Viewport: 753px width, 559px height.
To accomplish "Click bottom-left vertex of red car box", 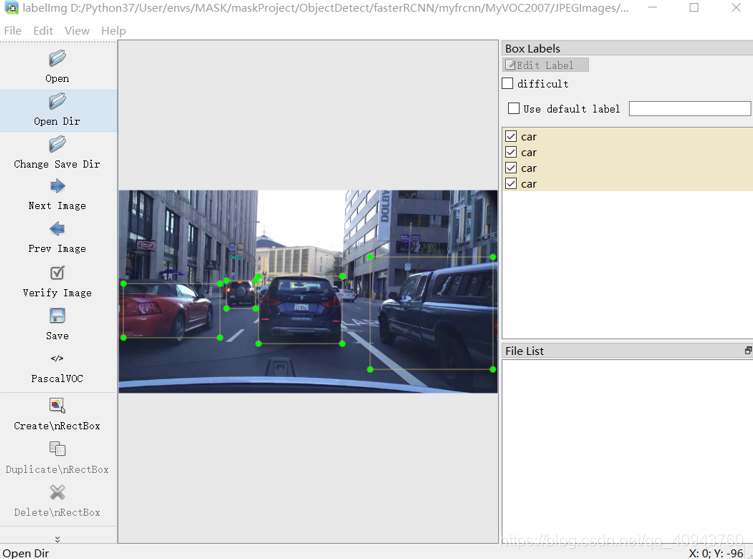I will [x=123, y=338].
